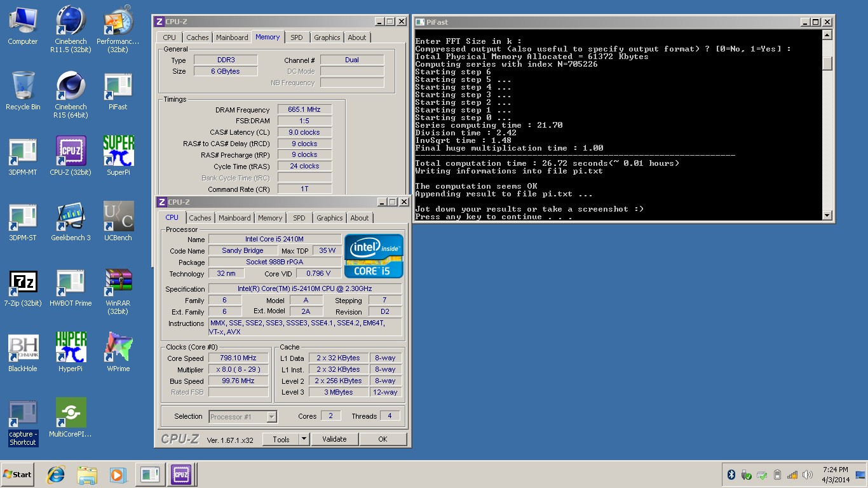
Task: Open the Processor #1 selection dropdown
Action: (243, 417)
